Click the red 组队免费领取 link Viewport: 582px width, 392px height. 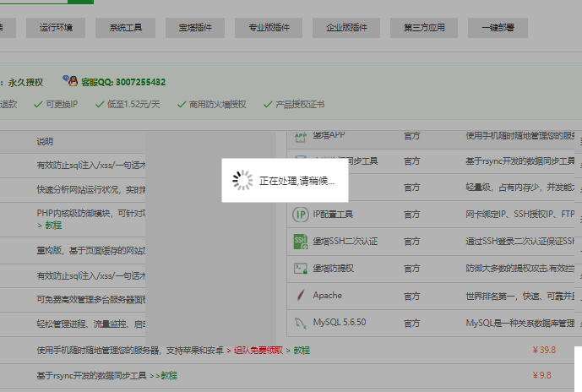[x=258, y=351]
